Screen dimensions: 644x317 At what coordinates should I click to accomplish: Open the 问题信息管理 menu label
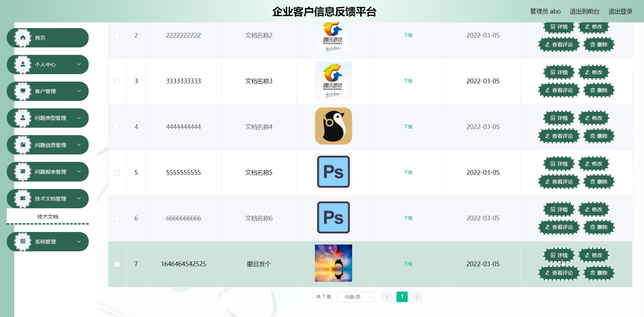(x=50, y=145)
